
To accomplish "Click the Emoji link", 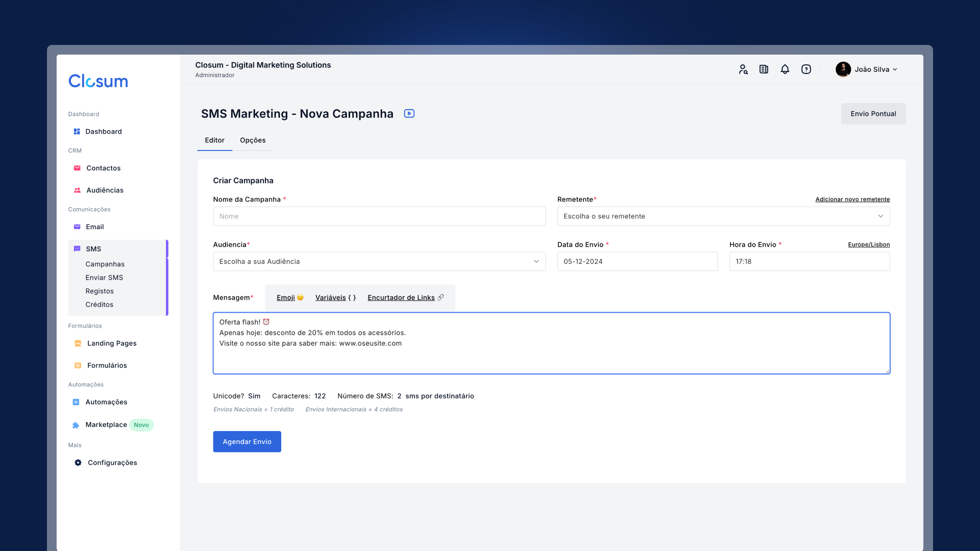I will tap(286, 297).
